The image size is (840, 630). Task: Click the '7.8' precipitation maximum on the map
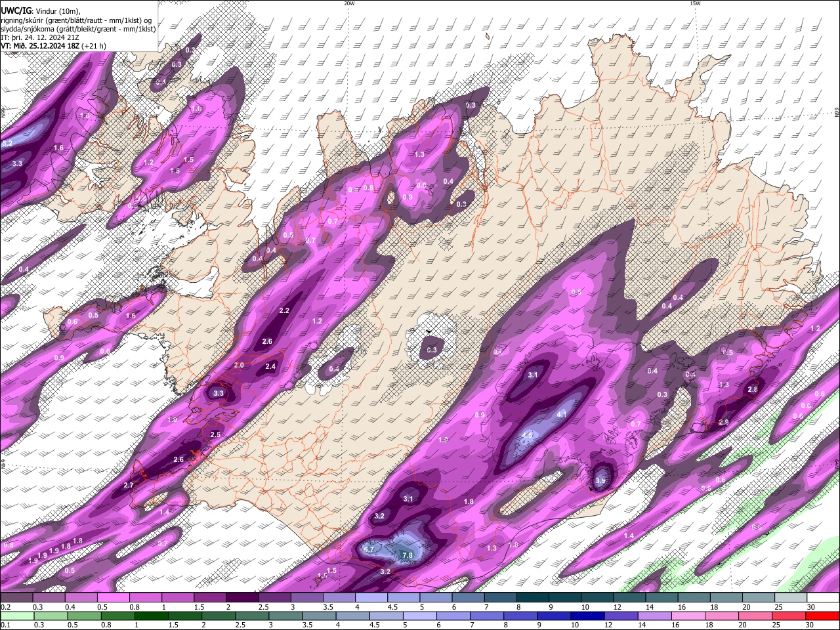coord(407,555)
